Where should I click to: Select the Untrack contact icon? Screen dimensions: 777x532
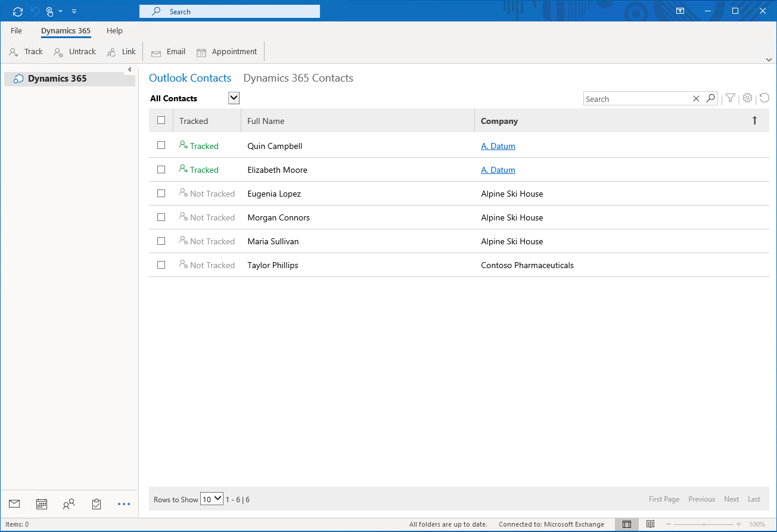[58, 52]
